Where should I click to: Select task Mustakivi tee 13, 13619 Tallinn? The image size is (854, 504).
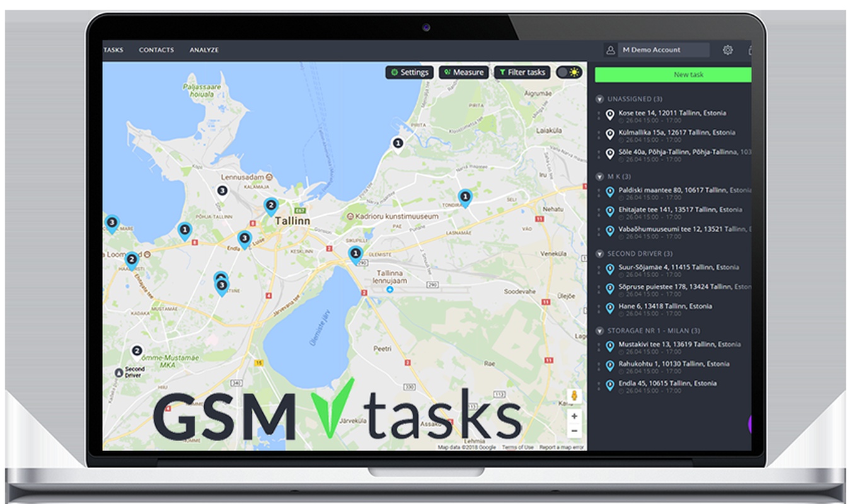click(x=680, y=345)
